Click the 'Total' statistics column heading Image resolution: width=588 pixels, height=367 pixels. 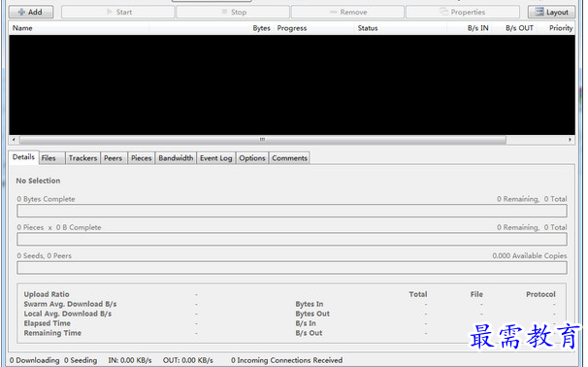click(418, 294)
